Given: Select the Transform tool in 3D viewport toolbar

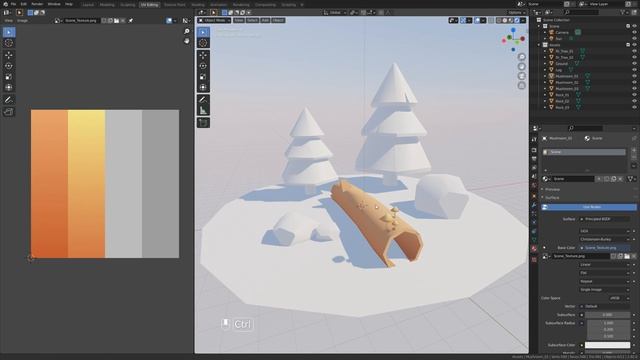Looking at the screenshot, I should coord(203,87).
